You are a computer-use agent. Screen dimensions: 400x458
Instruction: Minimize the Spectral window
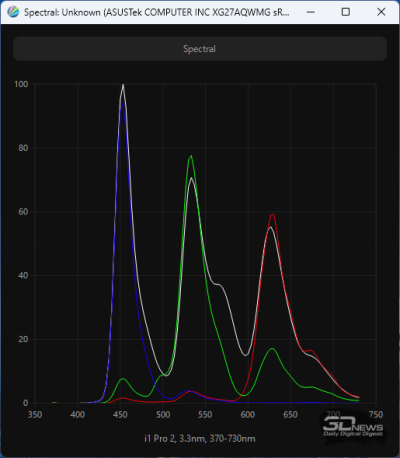point(311,12)
